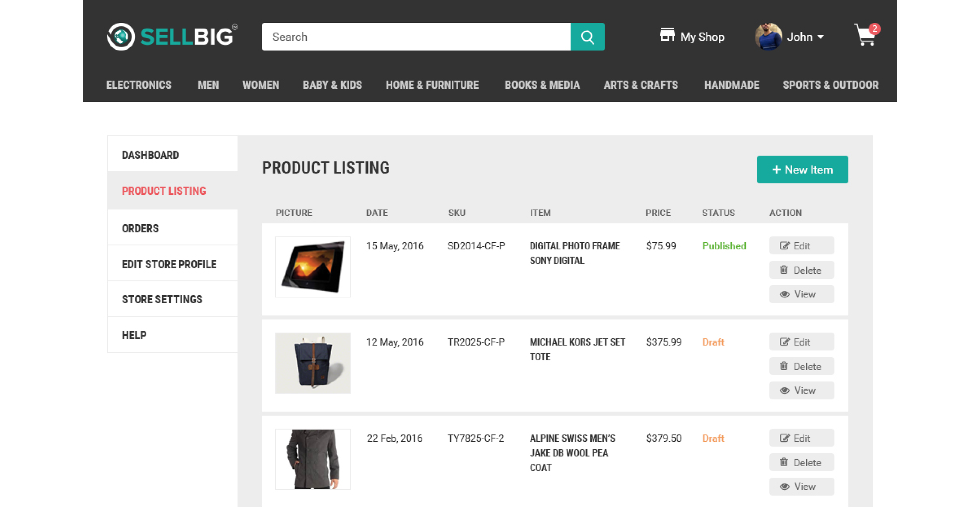Delete the Alpine Swiss pea coat item

802,463
